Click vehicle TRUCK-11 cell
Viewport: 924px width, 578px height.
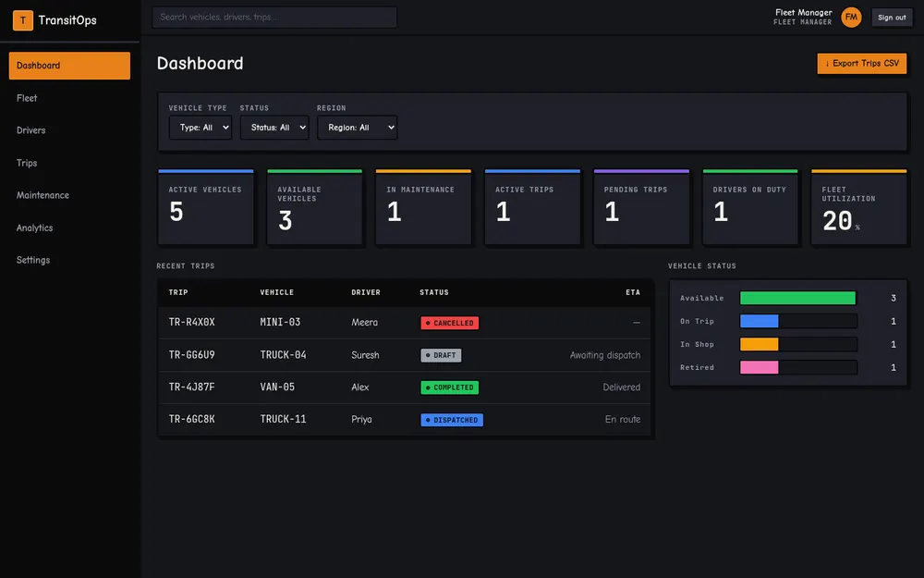tap(283, 419)
